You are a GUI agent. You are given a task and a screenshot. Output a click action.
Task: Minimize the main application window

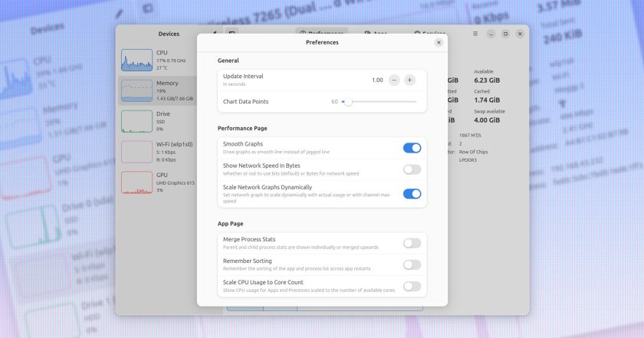click(491, 34)
